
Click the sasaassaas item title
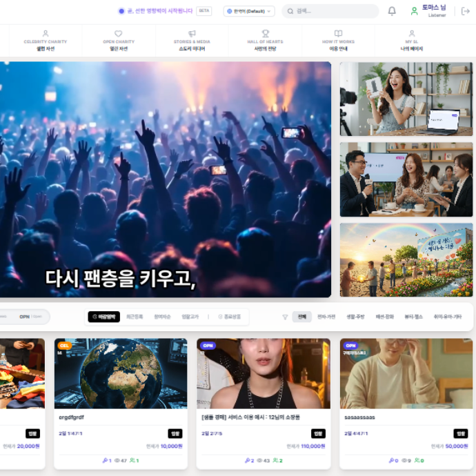point(359,417)
